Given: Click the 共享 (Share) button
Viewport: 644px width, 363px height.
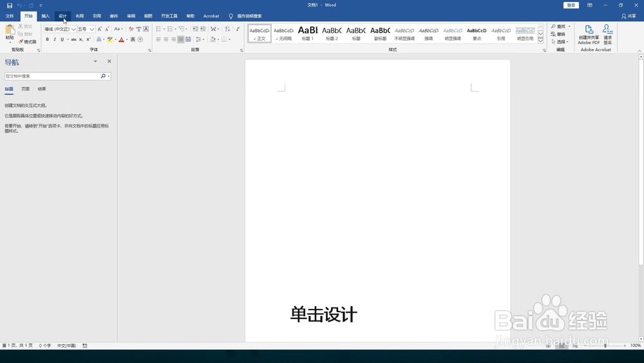Looking at the screenshot, I should coord(629,16).
